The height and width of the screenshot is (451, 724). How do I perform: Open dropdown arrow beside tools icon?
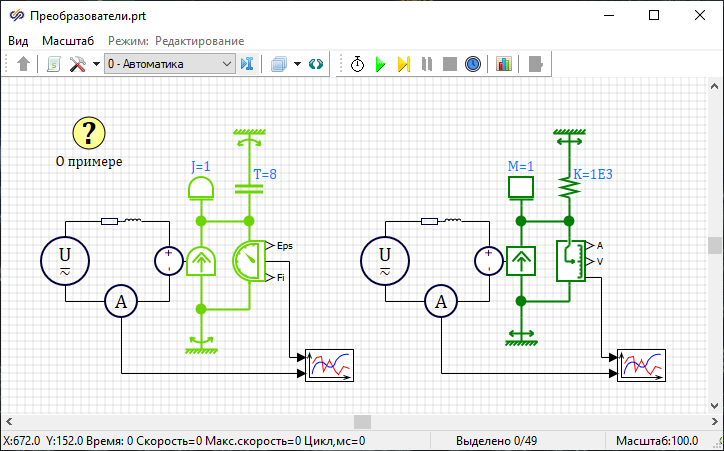(x=96, y=64)
